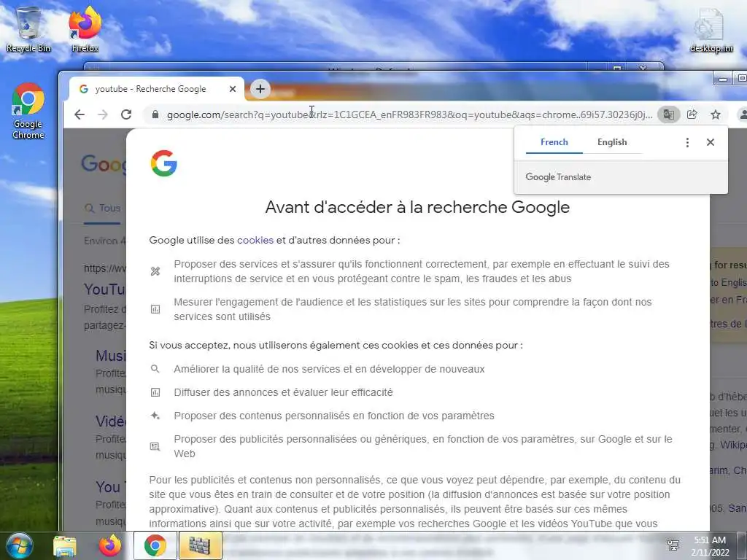
Task: Close the youtube - Recherche Google tab
Action: (233, 89)
